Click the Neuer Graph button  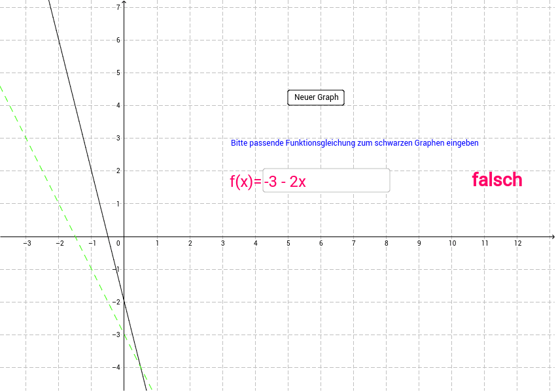pos(316,97)
